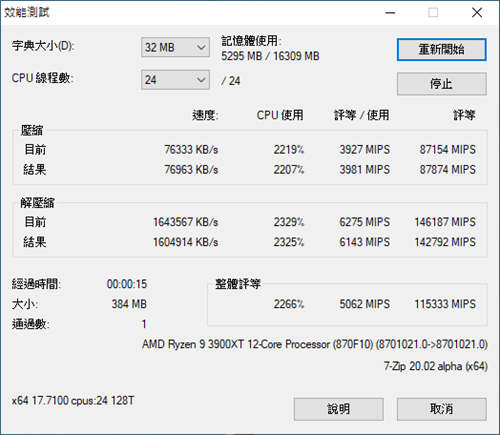Click the memory usage 5295 MB / 16309 MB text
The height and width of the screenshot is (435, 500).
click(270, 56)
